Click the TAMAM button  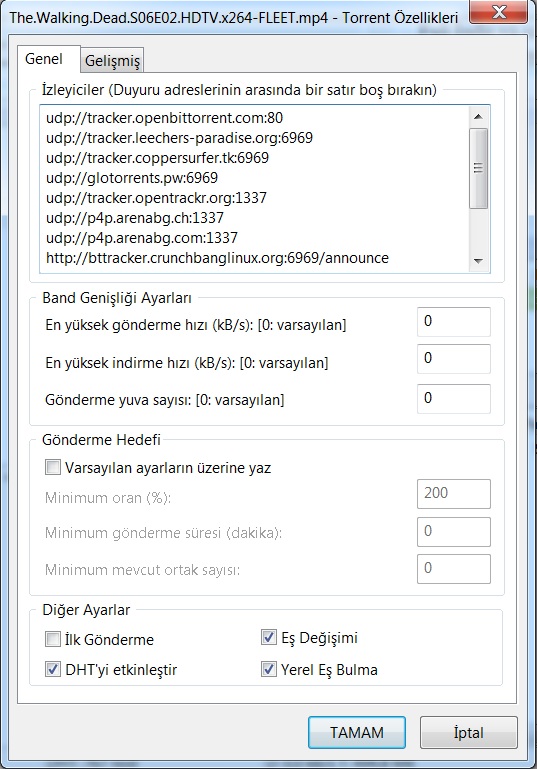357,732
